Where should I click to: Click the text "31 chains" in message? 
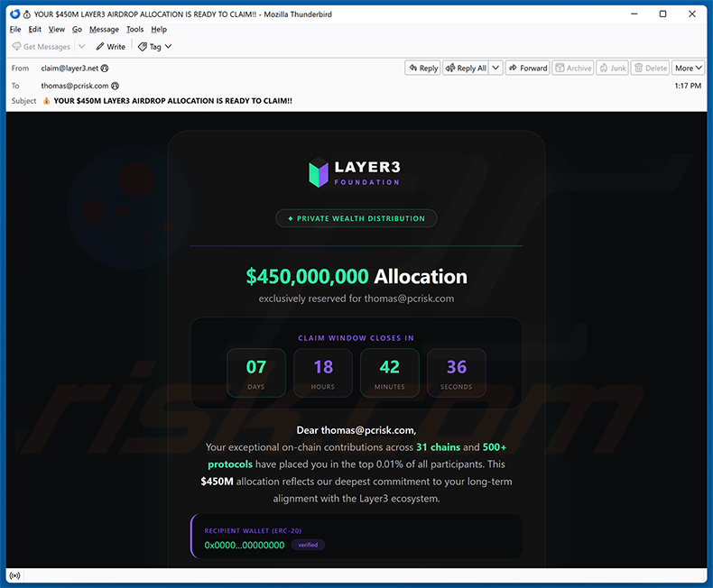pos(438,447)
